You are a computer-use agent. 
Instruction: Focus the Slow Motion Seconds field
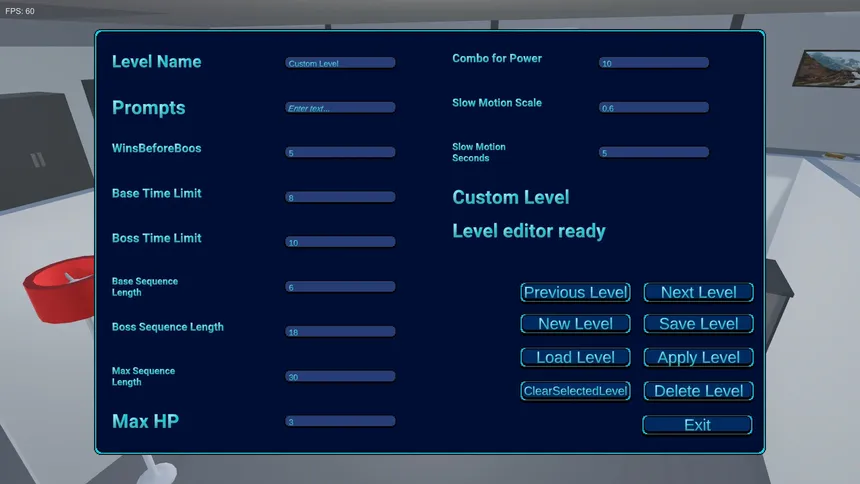pos(654,153)
